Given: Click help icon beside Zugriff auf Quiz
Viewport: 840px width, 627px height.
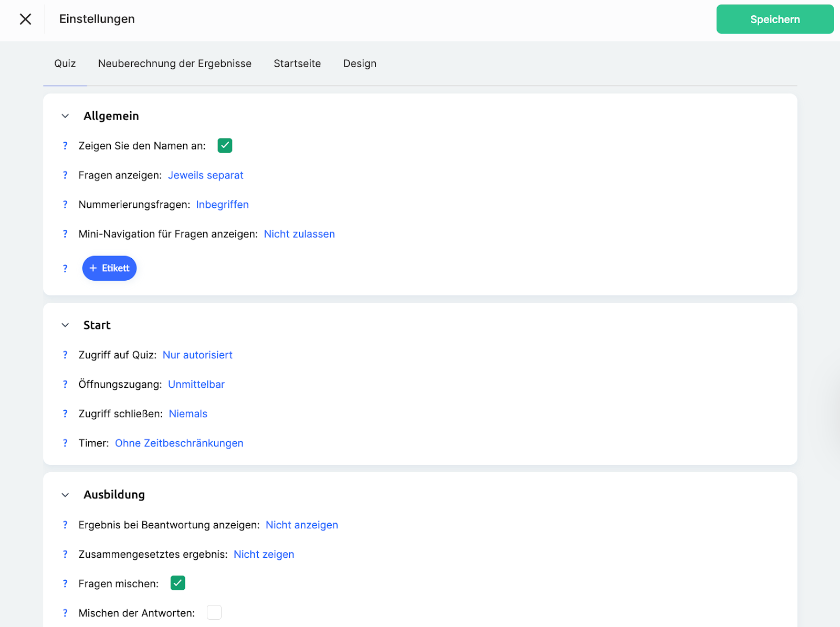Looking at the screenshot, I should (x=65, y=355).
